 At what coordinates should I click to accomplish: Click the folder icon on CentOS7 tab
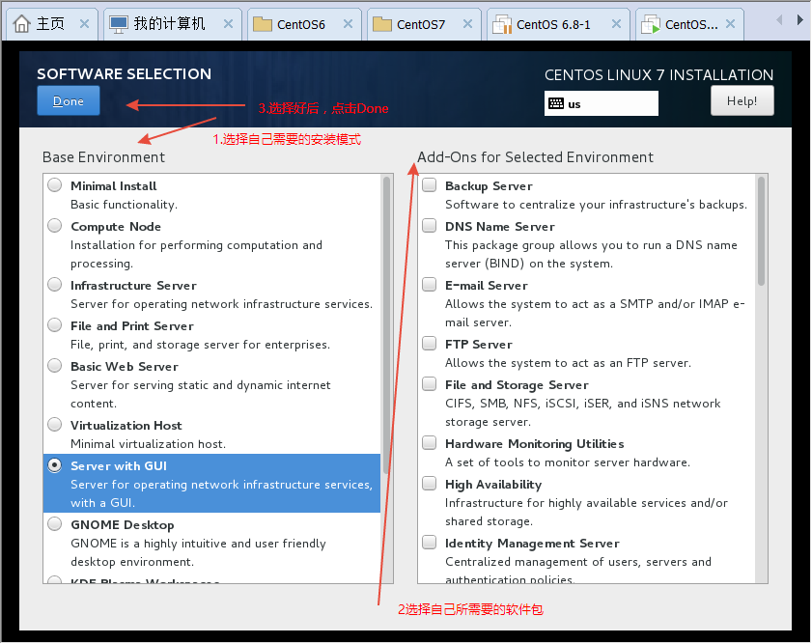coord(382,24)
